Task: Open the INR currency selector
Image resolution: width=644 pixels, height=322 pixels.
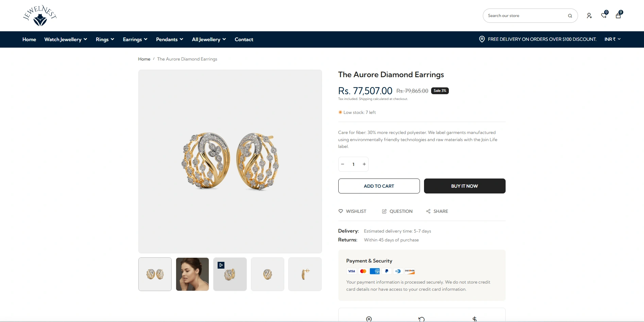Action: pos(612,39)
